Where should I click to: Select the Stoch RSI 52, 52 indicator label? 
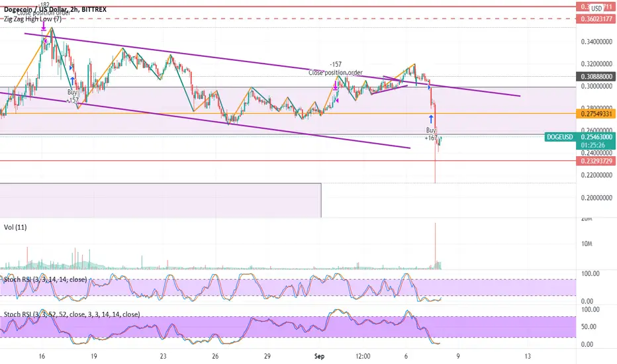71,314
